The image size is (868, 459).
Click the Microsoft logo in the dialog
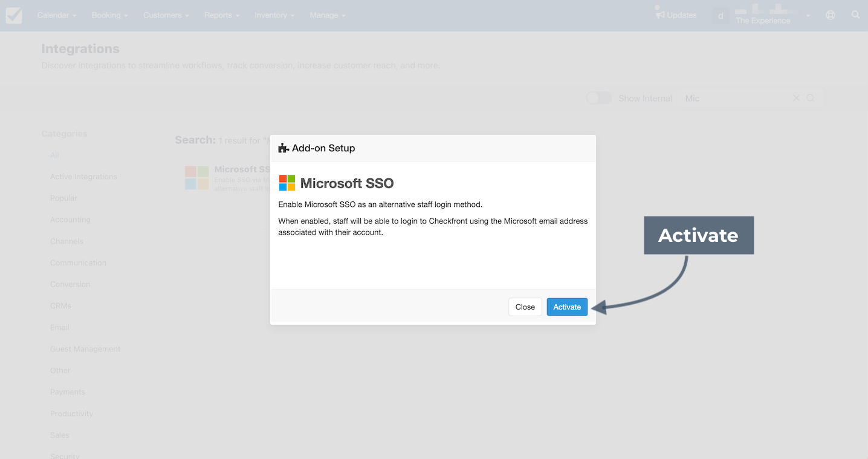[287, 183]
